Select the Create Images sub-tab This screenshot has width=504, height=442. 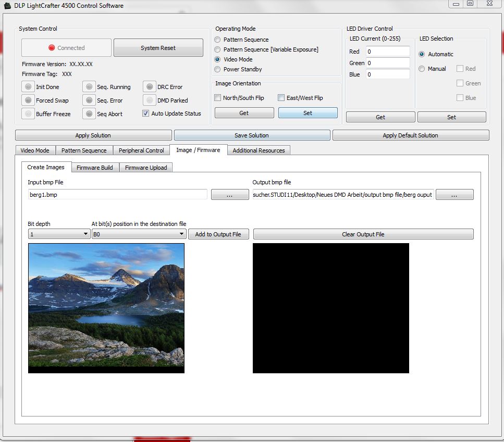tap(46, 167)
